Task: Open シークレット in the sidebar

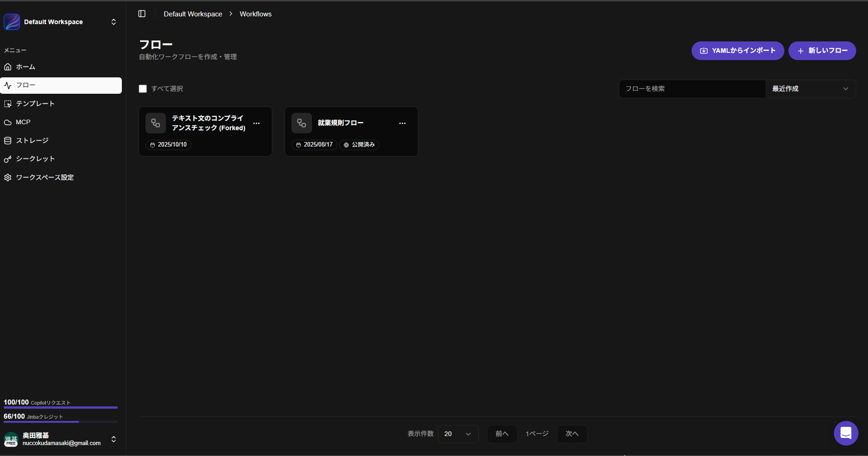Action: (x=61, y=159)
